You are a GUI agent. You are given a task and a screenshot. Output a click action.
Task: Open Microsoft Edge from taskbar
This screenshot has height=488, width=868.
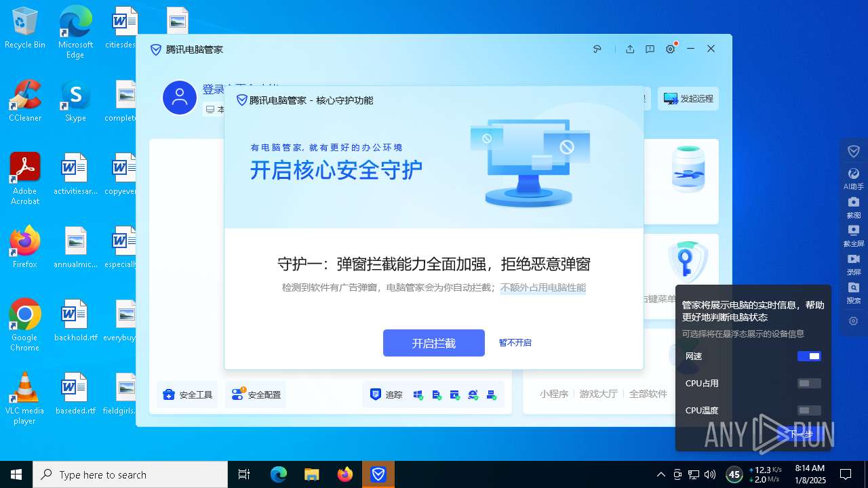click(x=279, y=474)
